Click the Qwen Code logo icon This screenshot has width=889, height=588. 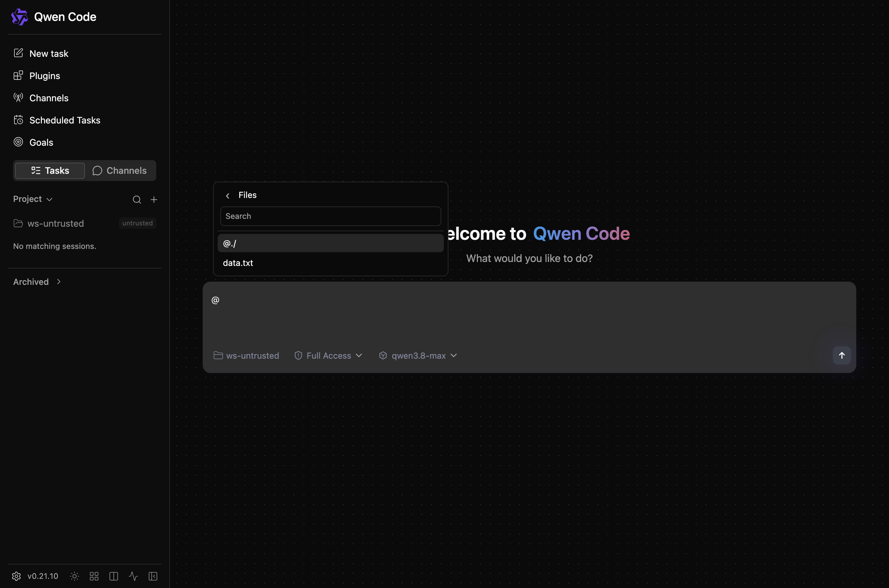pos(20,17)
